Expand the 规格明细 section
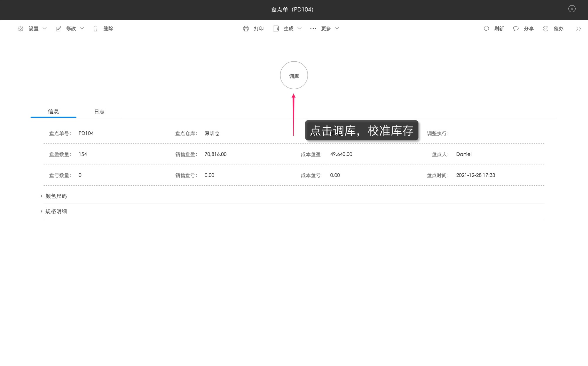Screen dimensions: 588x366 (x=54, y=211)
